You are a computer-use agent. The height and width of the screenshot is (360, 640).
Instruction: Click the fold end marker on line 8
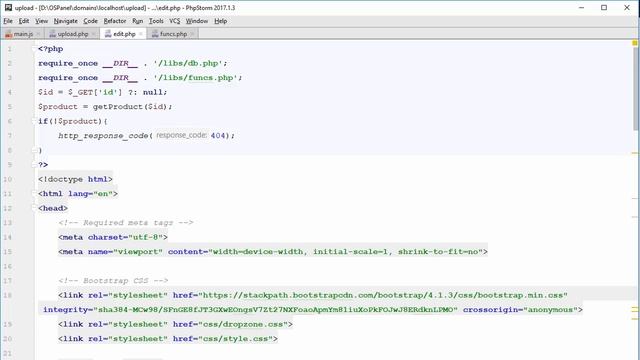pos(34,150)
